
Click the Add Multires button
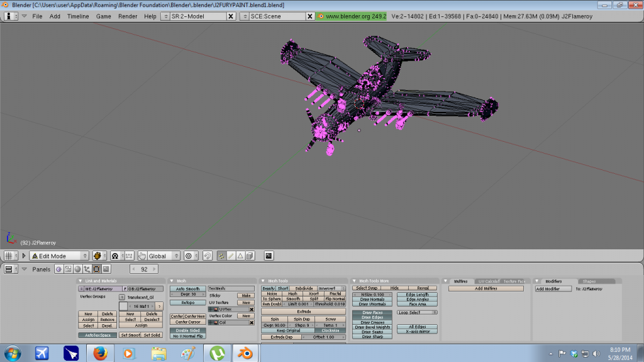coord(486,289)
